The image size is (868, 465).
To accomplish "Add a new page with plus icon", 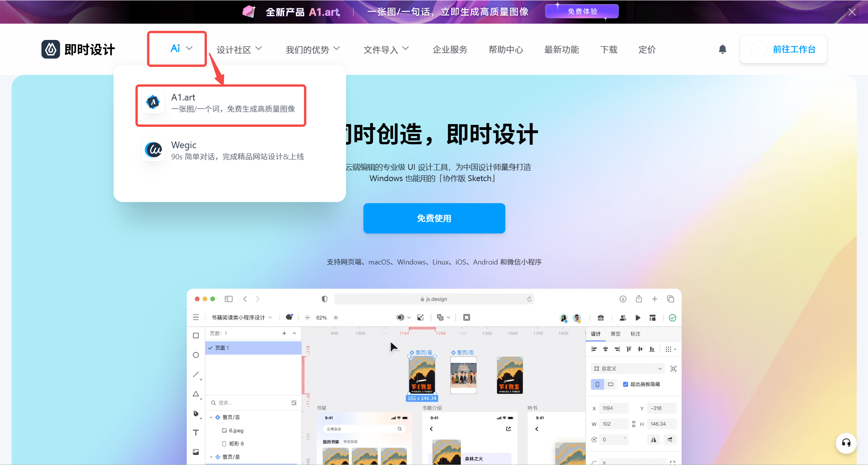I will tap(284, 333).
